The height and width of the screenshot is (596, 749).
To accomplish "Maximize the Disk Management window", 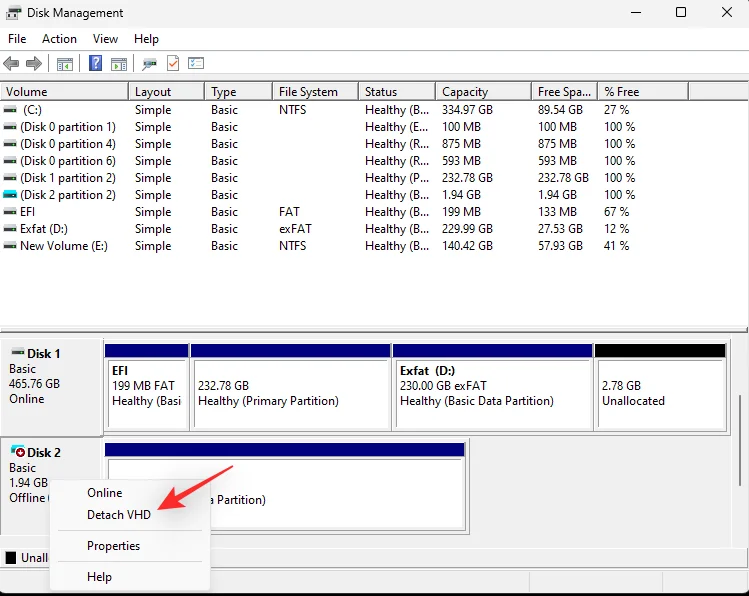I will pyautogui.click(x=681, y=12).
